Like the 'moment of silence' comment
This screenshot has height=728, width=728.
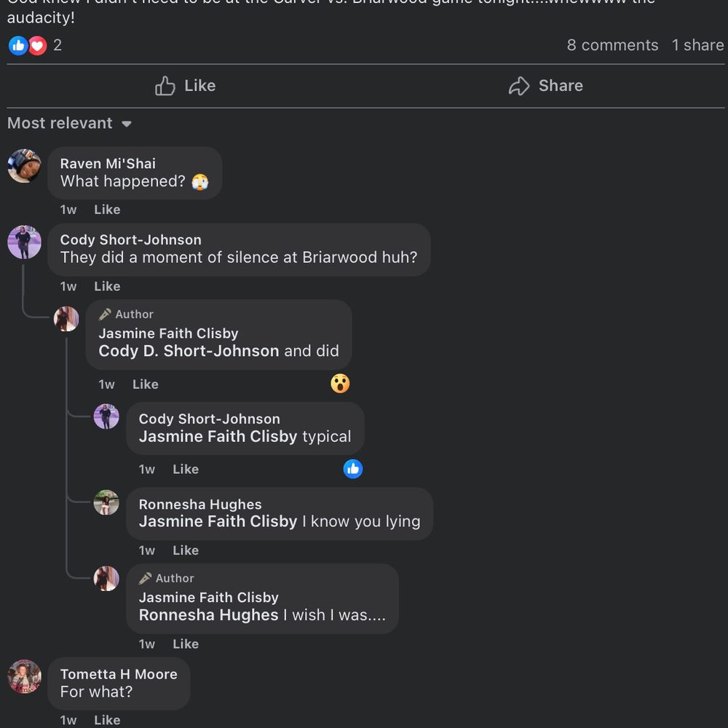107,286
